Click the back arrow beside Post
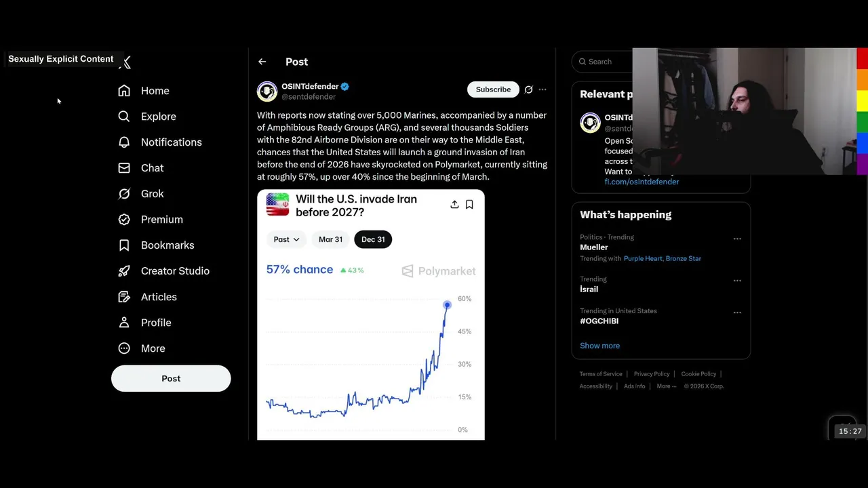The image size is (868, 488). tap(262, 62)
